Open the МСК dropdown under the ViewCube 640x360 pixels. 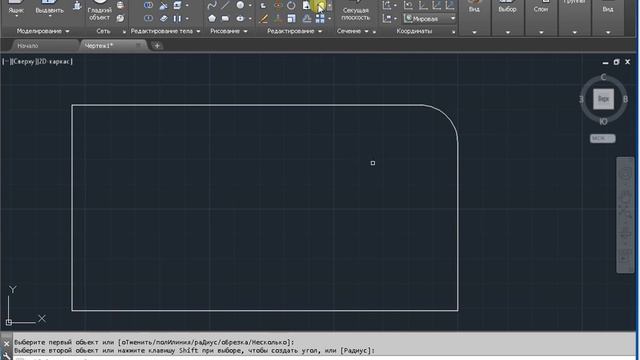tap(602, 138)
